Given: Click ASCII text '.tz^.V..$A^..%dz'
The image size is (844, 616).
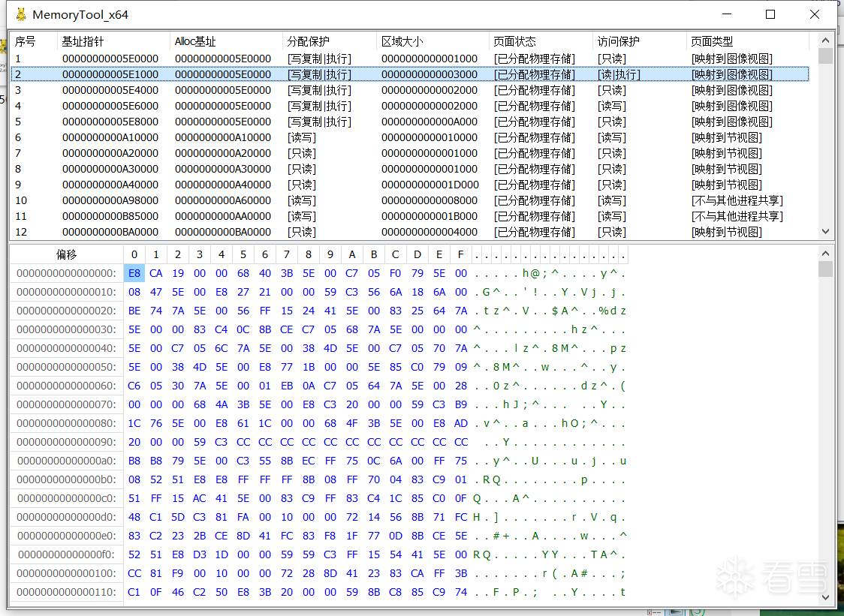Looking at the screenshot, I should pyautogui.click(x=550, y=311).
